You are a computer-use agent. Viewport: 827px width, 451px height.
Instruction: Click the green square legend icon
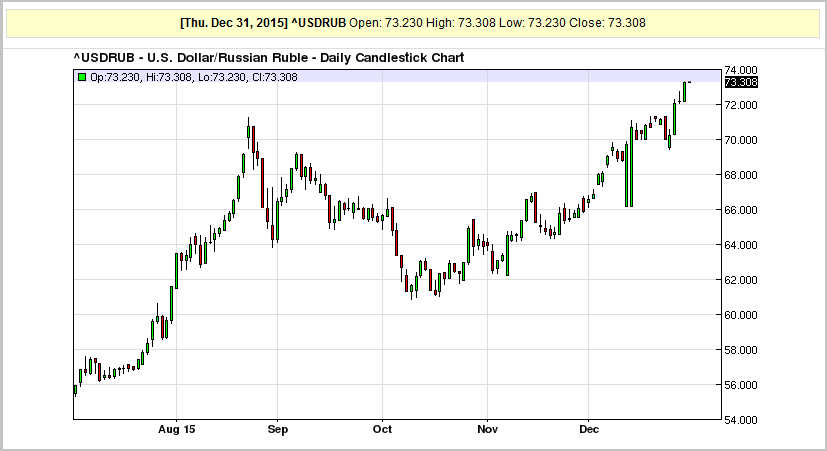point(82,78)
